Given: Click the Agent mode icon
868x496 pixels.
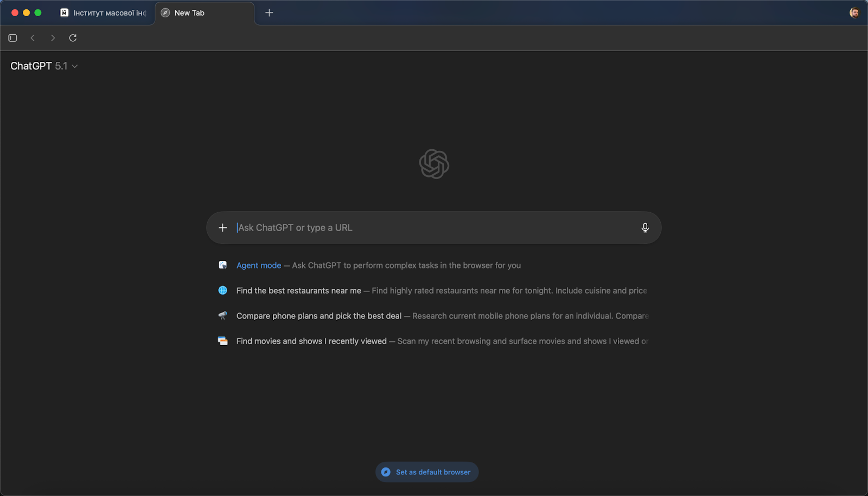Looking at the screenshot, I should coord(222,265).
